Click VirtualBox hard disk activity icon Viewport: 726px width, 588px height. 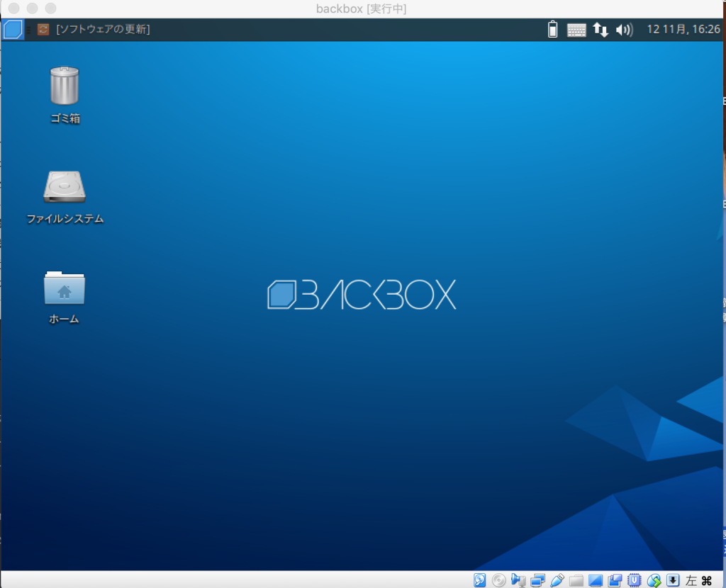coord(480,580)
